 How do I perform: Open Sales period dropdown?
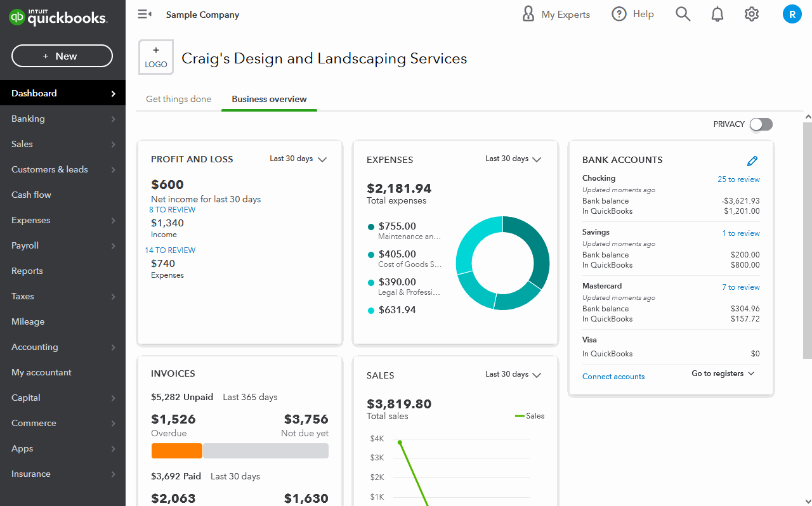(514, 375)
